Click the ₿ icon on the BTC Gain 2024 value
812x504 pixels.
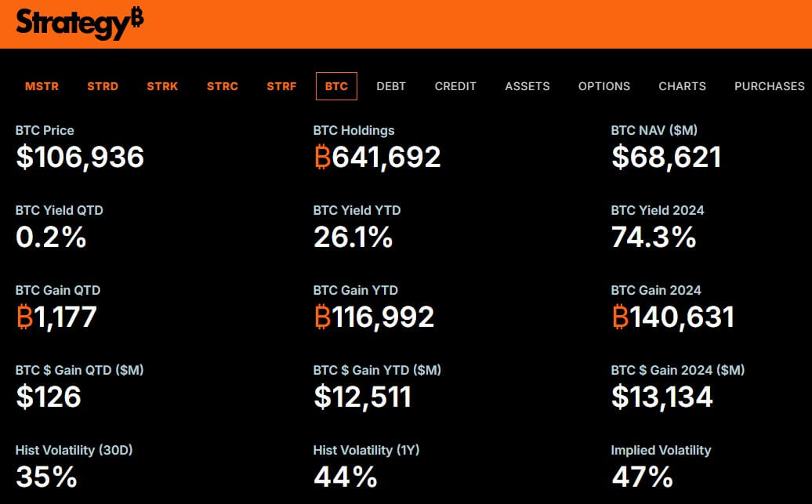pyautogui.click(x=620, y=317)
